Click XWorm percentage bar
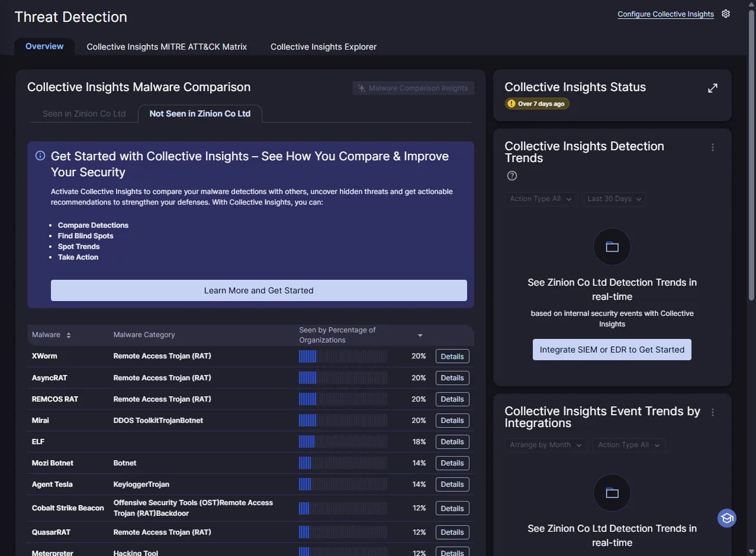The width and height of the screenshot is (756, 556). click(x=343, y=356)
